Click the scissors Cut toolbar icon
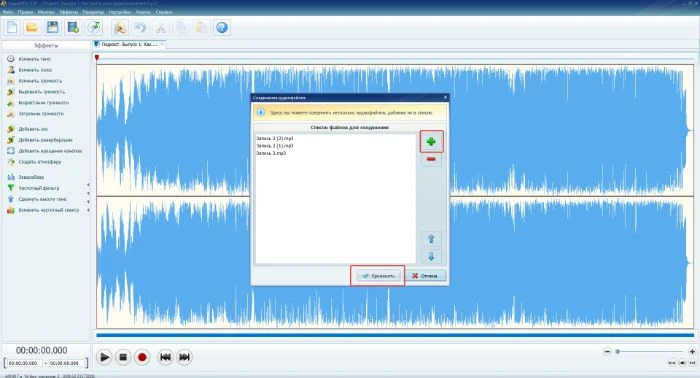 tap(161, 28)
